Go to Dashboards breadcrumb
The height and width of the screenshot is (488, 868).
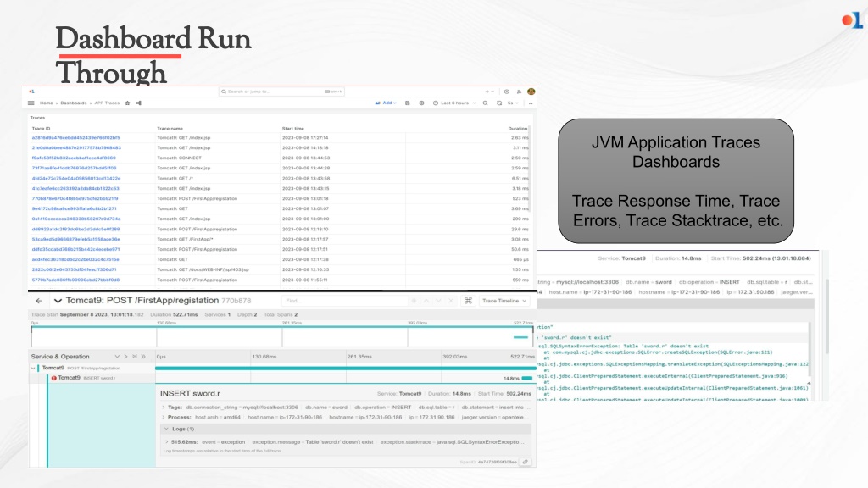74,103
